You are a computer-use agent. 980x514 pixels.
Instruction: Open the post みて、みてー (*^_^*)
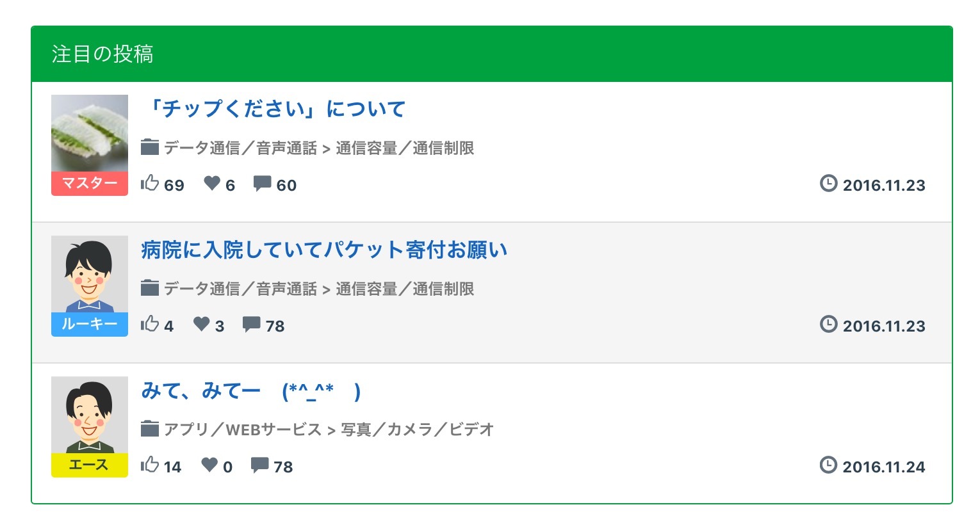(x=250, y=390)
